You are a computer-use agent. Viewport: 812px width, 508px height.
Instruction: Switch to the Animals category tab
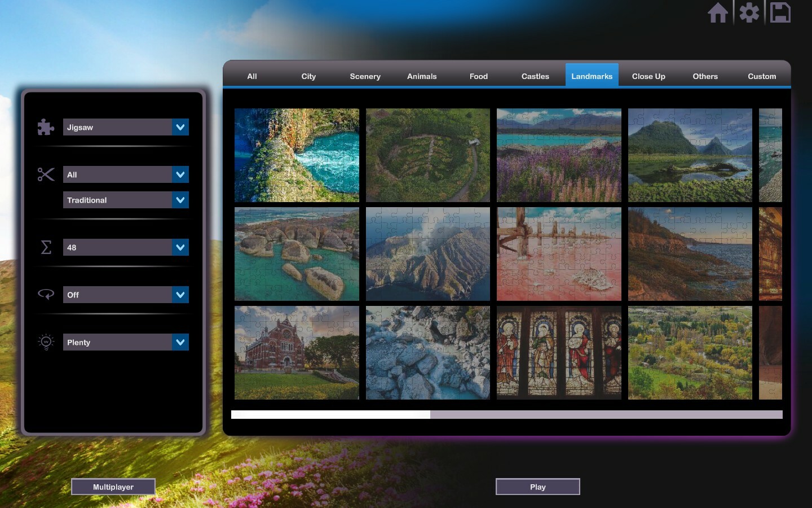[x=422, y=76]
